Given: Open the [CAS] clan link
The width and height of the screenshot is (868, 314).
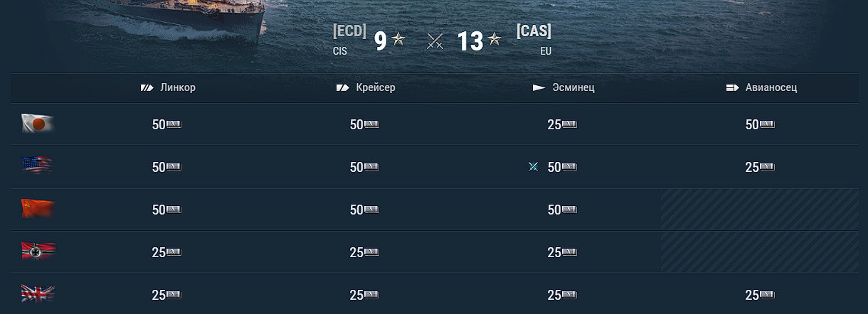Looking at the screenshot, I should pyautogui.click(x=534, y=31).
